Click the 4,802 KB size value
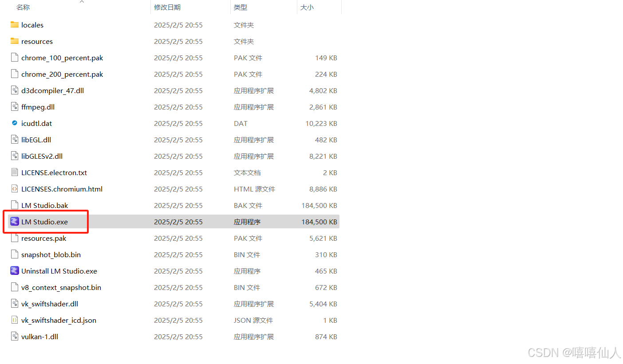The image size is (623, 364). tap(323, 91)
